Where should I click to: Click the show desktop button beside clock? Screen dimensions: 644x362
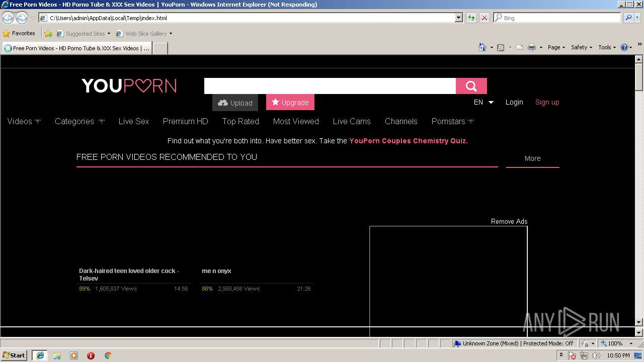coord(639,355)
